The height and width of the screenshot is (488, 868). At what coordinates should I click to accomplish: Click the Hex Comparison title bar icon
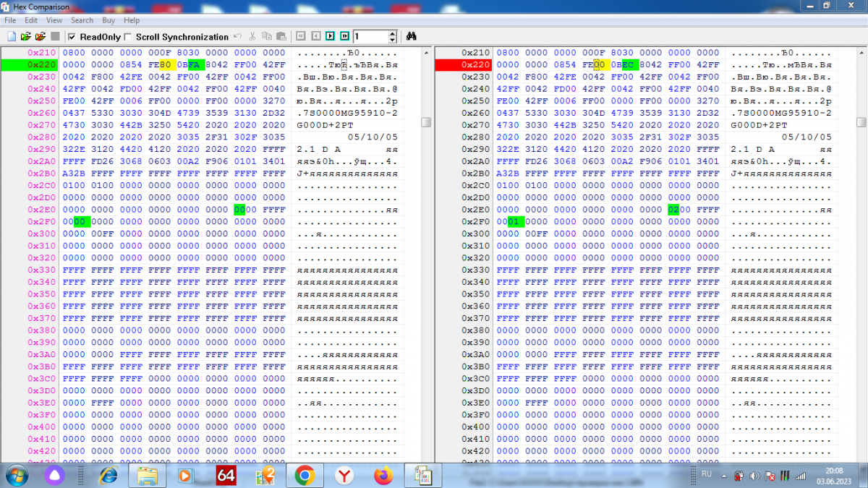(x=7, y=6)
